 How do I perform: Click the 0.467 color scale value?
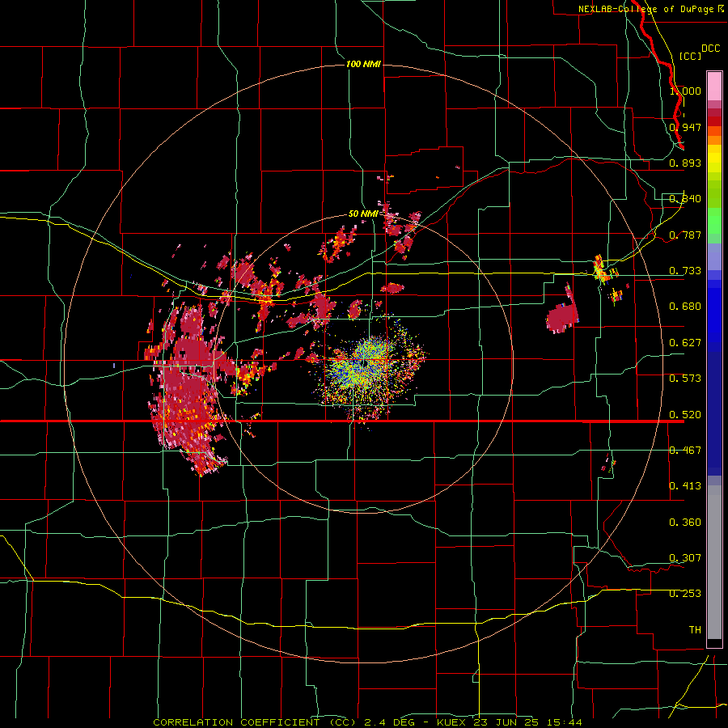[685, 451]
